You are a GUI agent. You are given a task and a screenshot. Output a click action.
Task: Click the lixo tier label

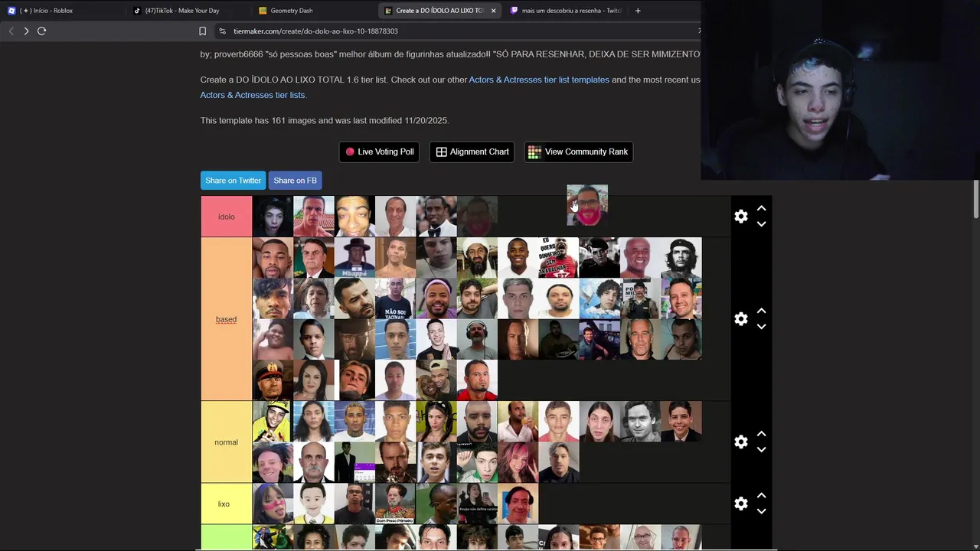227,504
